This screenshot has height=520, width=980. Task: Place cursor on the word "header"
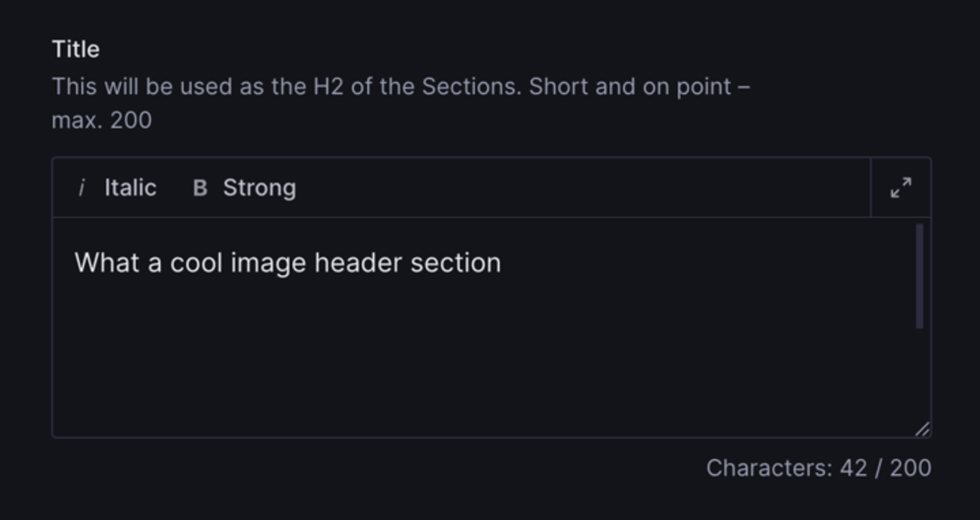click(x=358, y=263)
